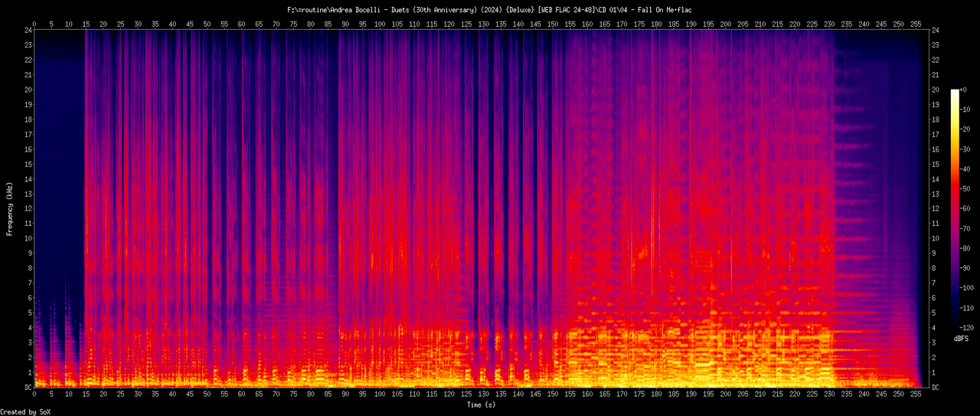
Task: Click the "Created by SoX" caption
Action: 25,411
